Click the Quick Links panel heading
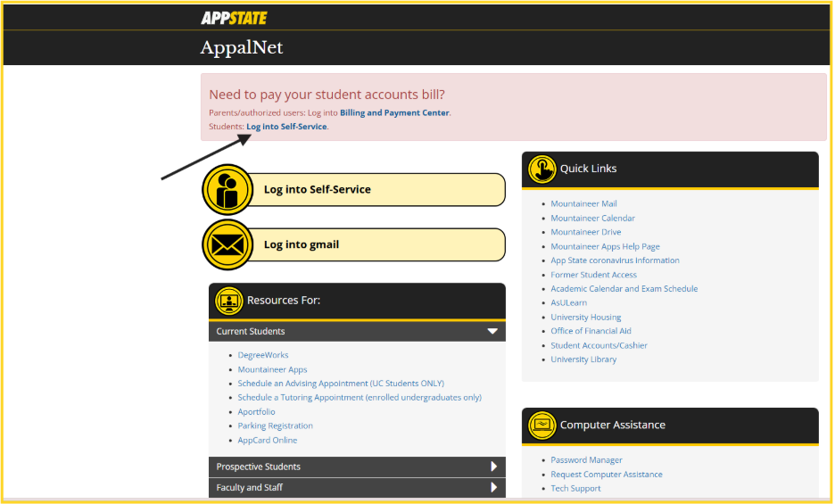The height and width of the screenshot is (504, 835). click(x=589, y=169)
